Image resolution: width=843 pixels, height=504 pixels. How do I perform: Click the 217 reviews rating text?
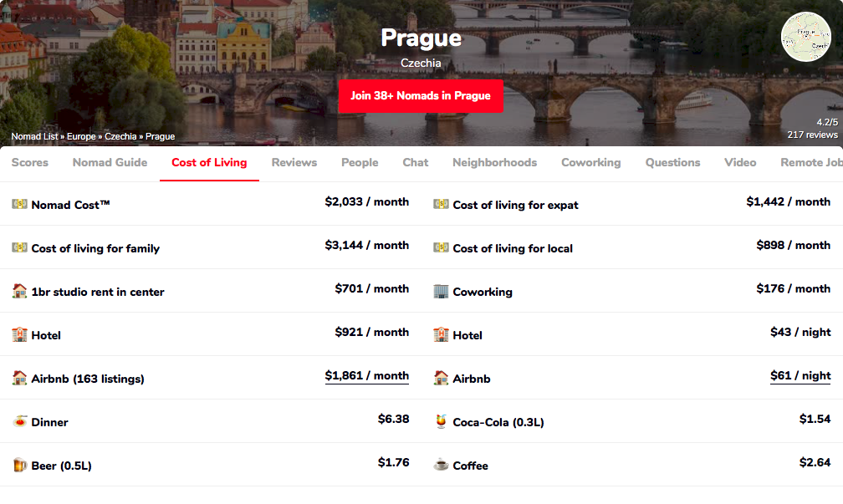click(x=811, y=135)
